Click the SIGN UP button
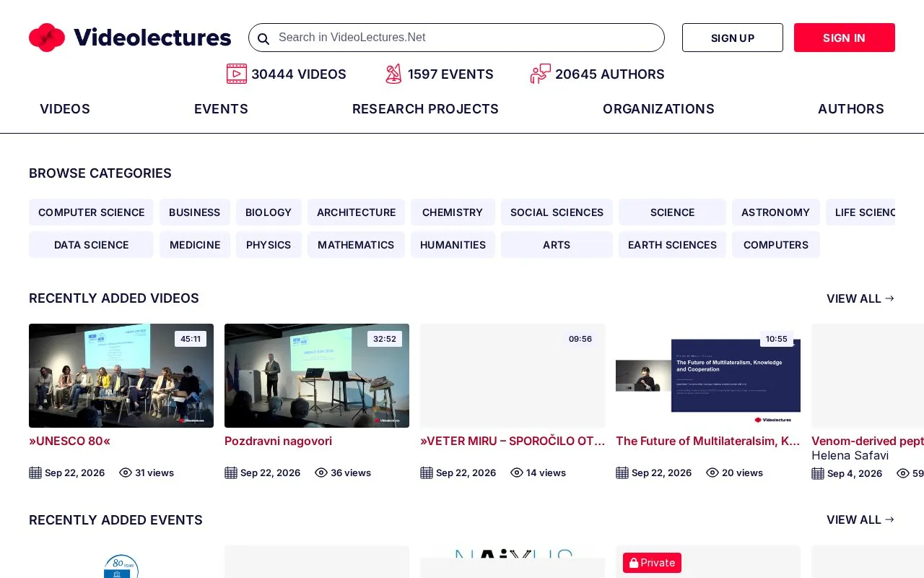Screen dimensions: 924x578 733,38
